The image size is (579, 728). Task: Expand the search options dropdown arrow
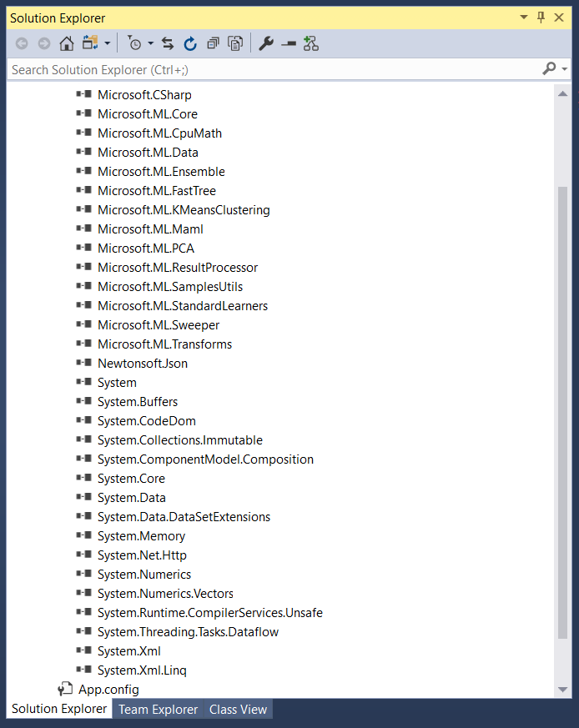tap(565, 69)
